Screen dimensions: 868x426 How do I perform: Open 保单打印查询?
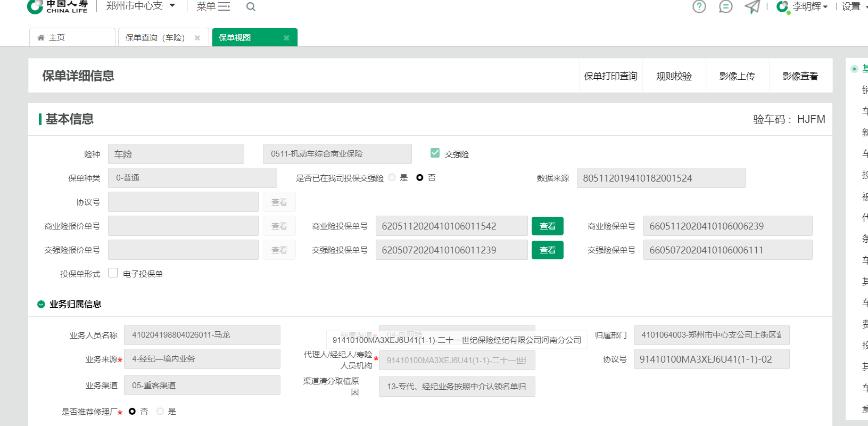(610, 76)
